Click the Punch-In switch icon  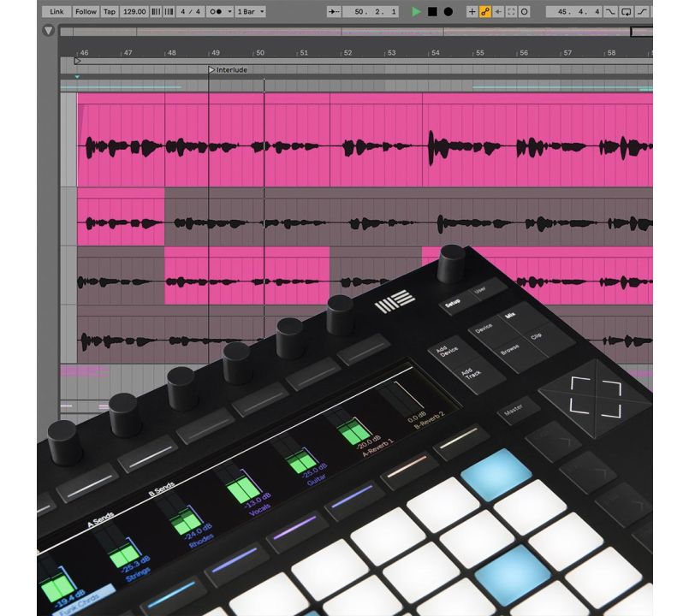[609, 12]
